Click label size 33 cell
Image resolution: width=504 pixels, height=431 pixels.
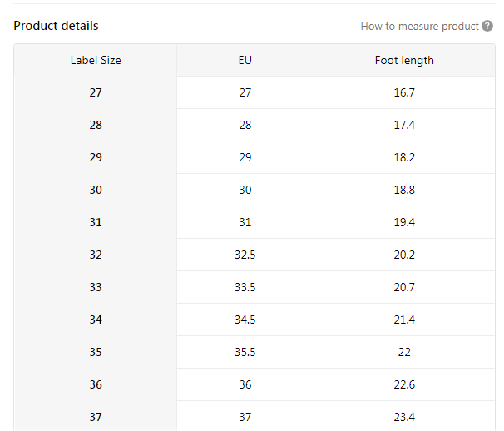point(96,287)
